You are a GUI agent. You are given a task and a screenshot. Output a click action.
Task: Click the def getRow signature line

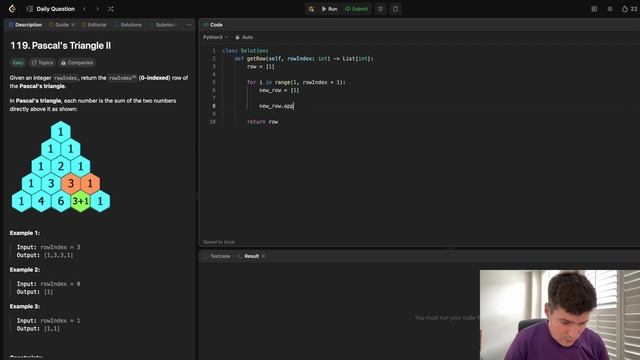pyautogui.click(x=304, y=59)
